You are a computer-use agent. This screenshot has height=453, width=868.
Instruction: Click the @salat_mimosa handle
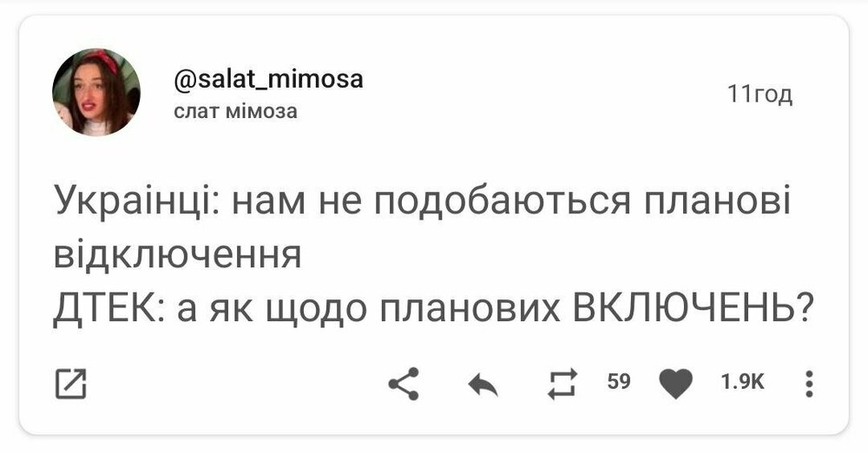point(269,80)
